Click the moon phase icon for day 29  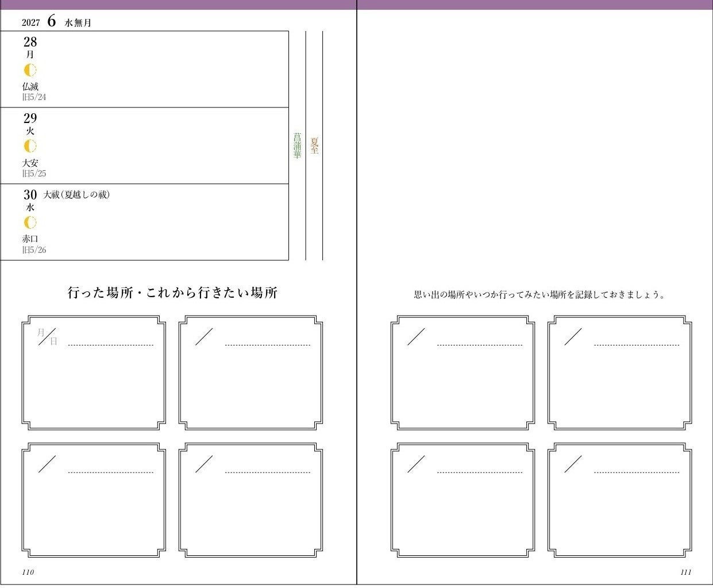click(x=30, y=146)
